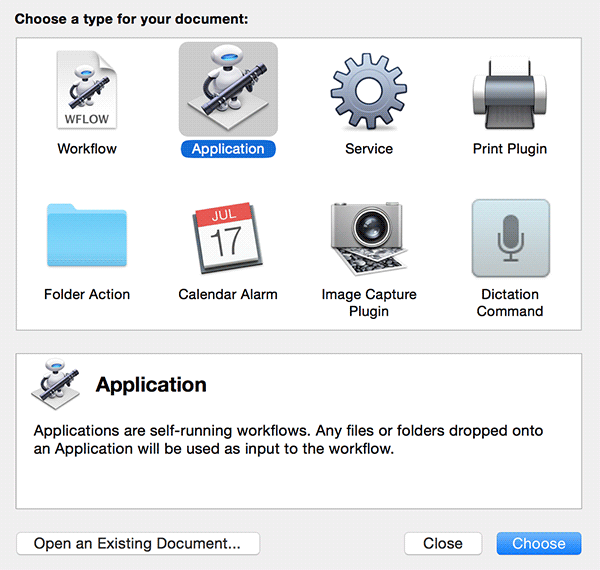Click the Folder Action text label

(x=87, y=294)
